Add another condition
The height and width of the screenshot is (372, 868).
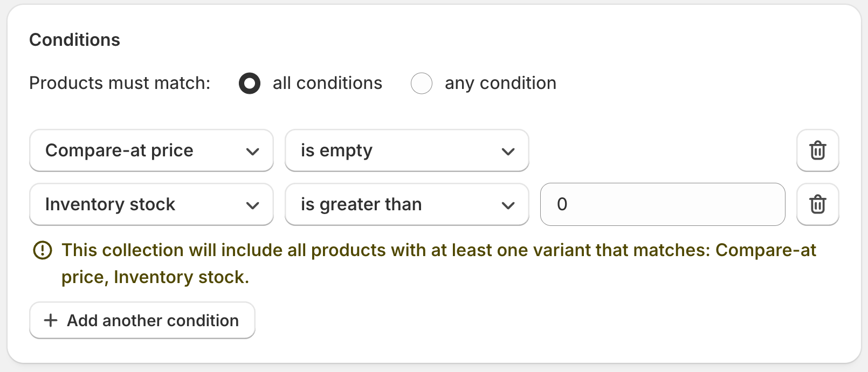[142, 320]
